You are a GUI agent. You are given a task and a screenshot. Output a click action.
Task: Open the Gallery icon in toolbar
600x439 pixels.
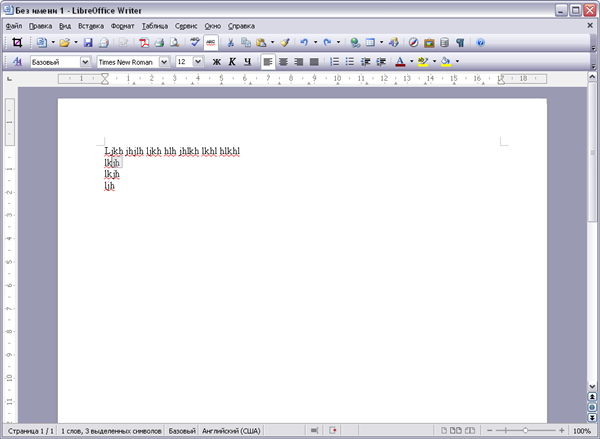tap(429, 43)
